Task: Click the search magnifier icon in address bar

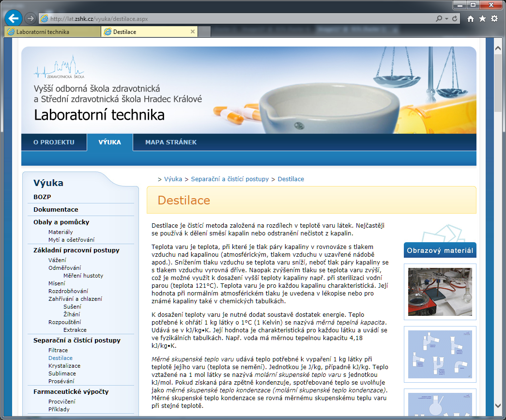Action: point(439,19)
